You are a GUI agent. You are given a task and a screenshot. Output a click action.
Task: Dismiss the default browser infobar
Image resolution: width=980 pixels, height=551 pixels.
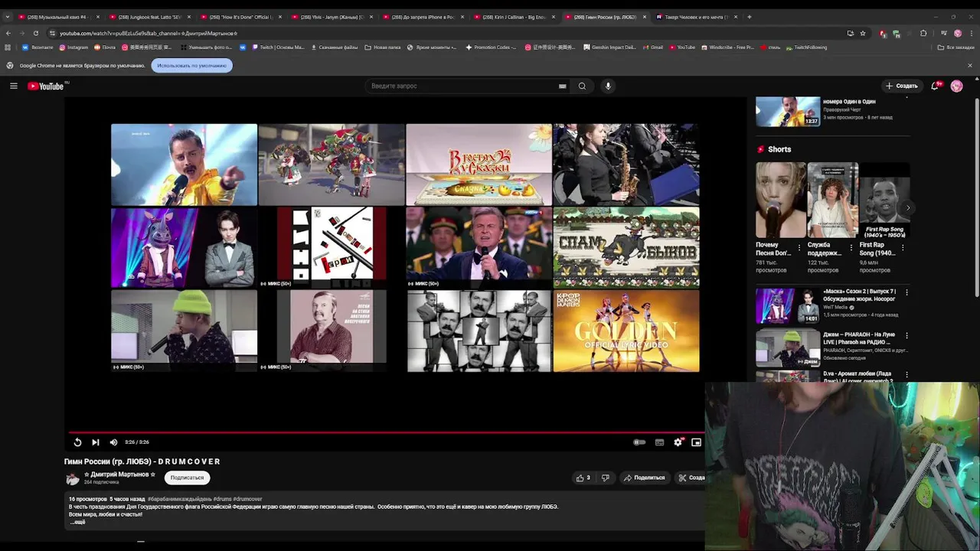point(970,66)
